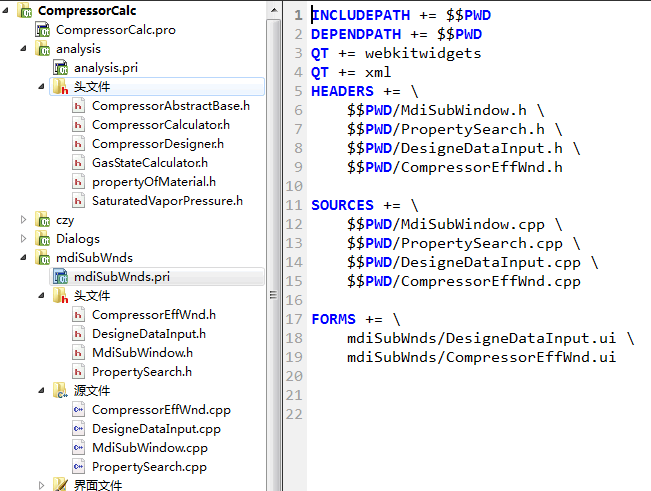Select DesigneDataInput.cpp file name
The image size is (651, 491).
coord(157,429)
